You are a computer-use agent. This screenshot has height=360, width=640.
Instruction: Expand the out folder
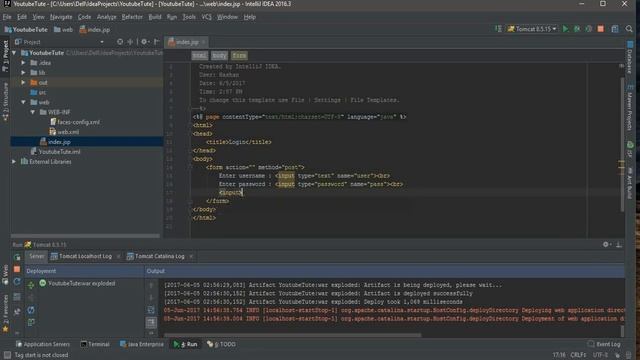pyautogui.click(x=23, y=82)
